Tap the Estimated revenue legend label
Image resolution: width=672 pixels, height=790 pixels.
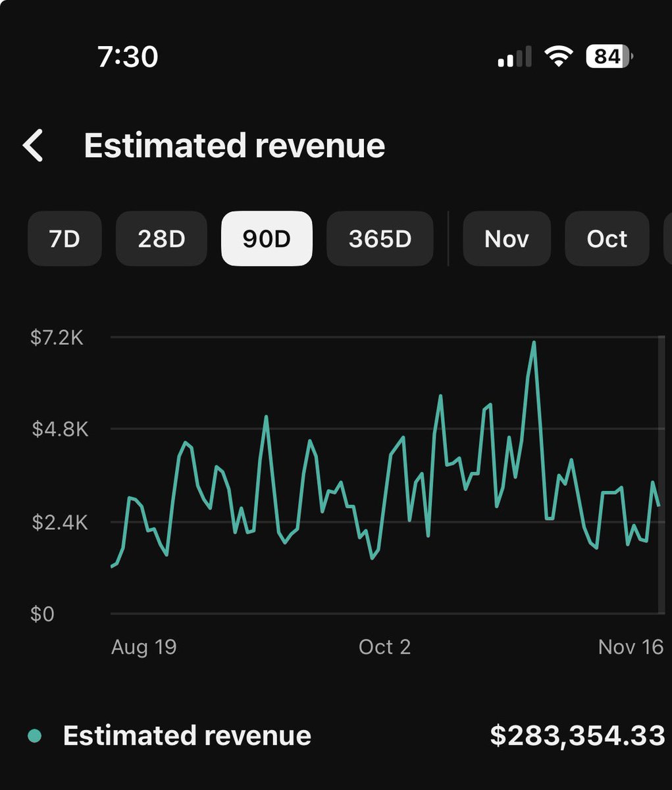tap(187, 735)
